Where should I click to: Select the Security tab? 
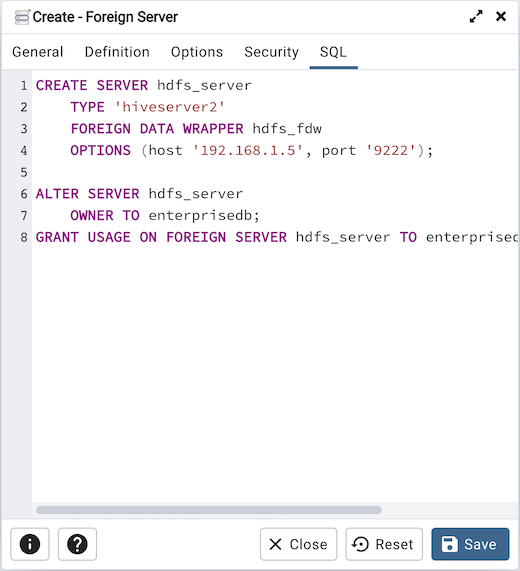click(x=271, y=52)
